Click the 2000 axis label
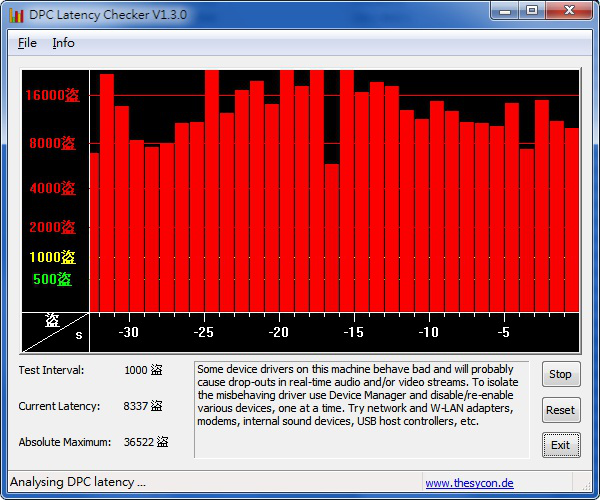The image size is (600, 500). 52,227
